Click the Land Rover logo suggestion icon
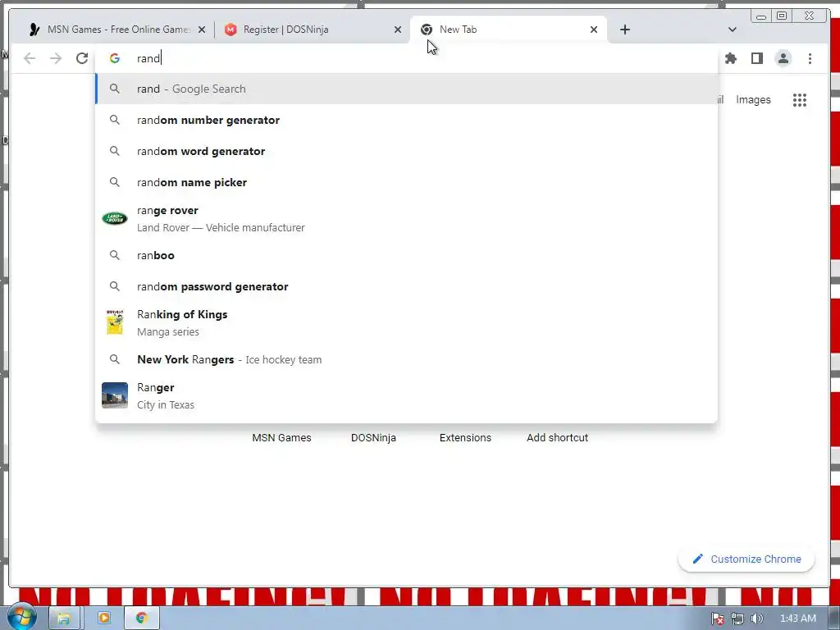 point(115,218)
